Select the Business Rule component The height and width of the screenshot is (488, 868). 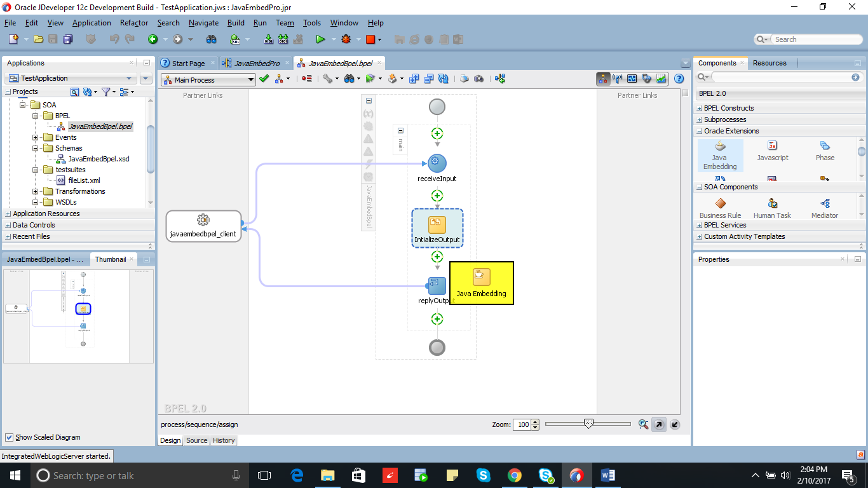click(x=720, y=208)
